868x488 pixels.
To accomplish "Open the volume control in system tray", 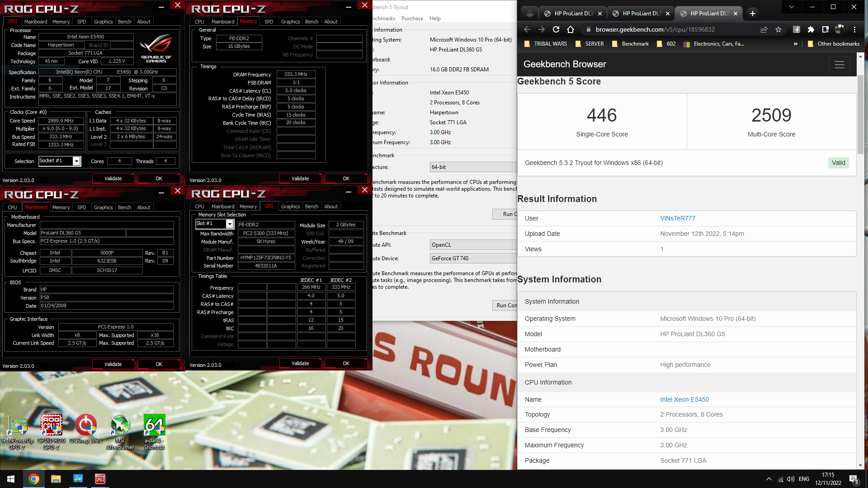I will pyautogui.click(x=790, y=479).
